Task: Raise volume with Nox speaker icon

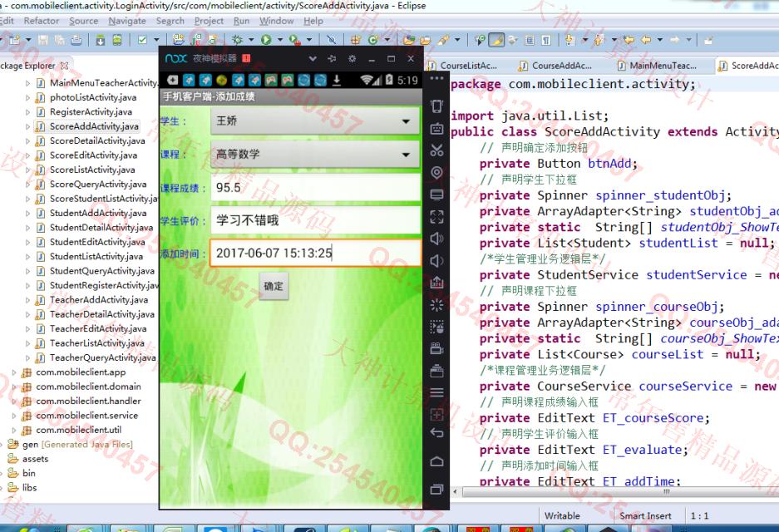Action: [x=436, y=239]
